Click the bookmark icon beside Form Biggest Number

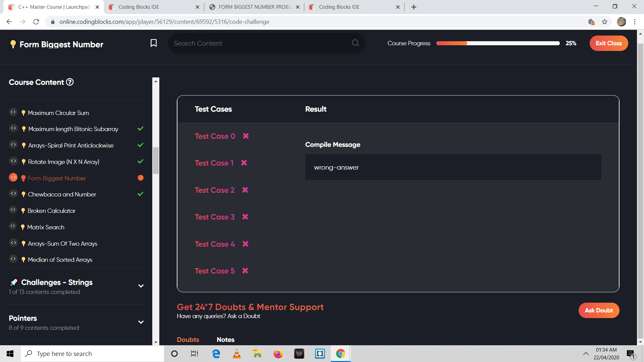154,43
